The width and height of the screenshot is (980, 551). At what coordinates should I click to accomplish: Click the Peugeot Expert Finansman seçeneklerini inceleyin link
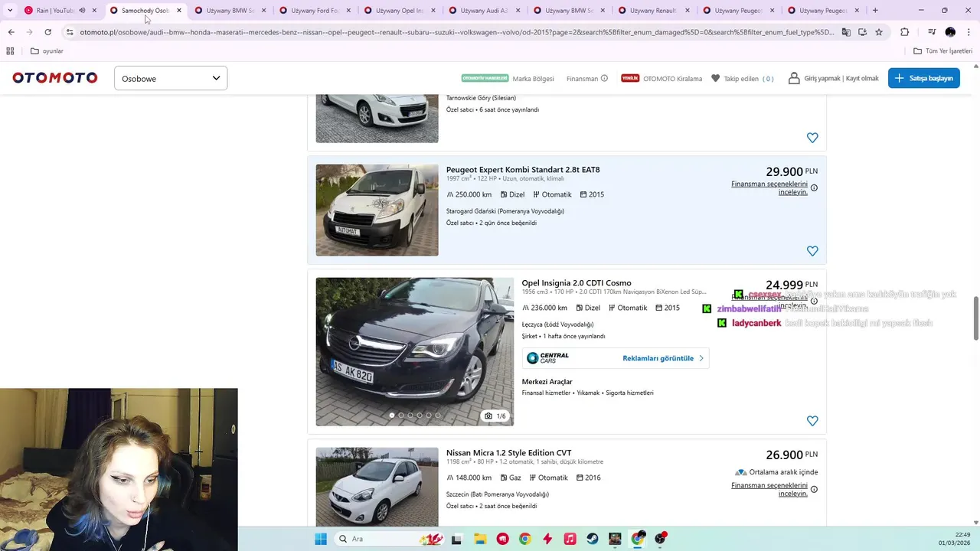click(769, 188)
